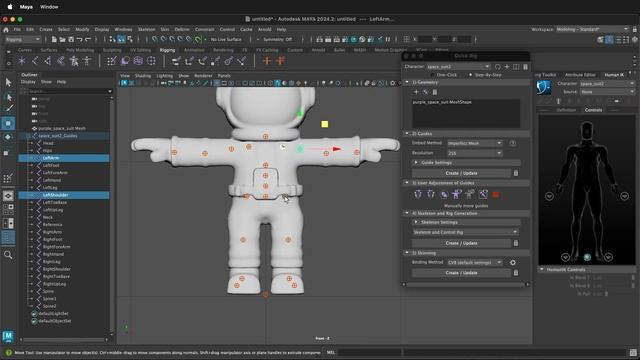640x360 pixels.
Task: Click the Outliner search field
Action: point(70,91)
